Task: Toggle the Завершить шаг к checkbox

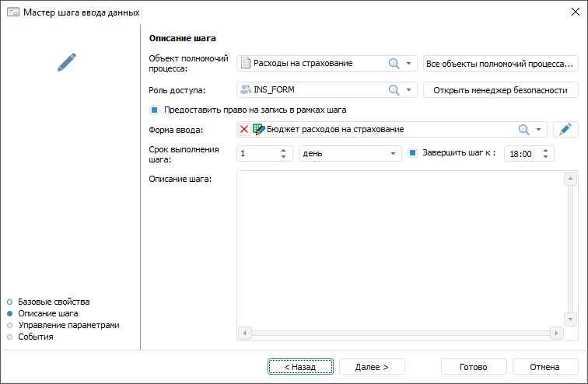Action: coord(413,153)
